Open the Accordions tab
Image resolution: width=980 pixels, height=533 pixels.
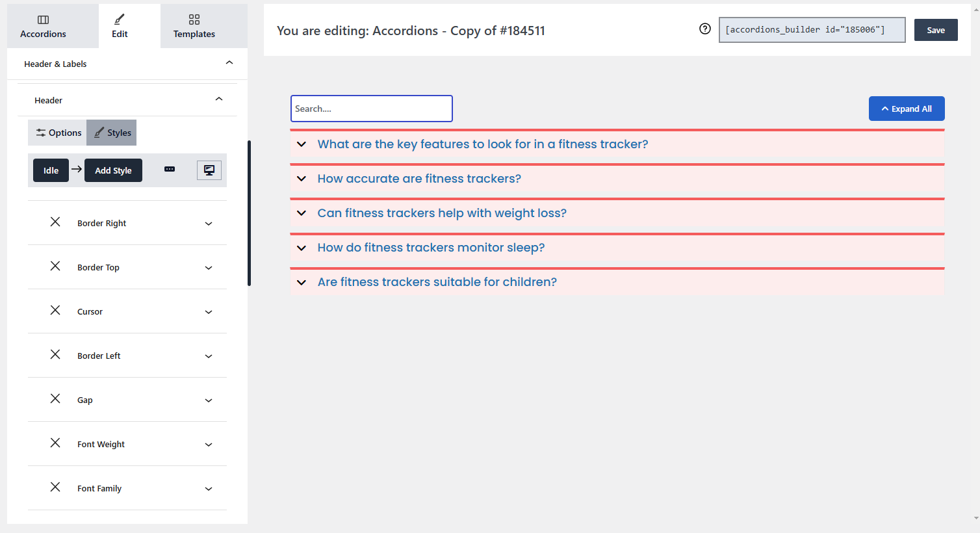43,26
